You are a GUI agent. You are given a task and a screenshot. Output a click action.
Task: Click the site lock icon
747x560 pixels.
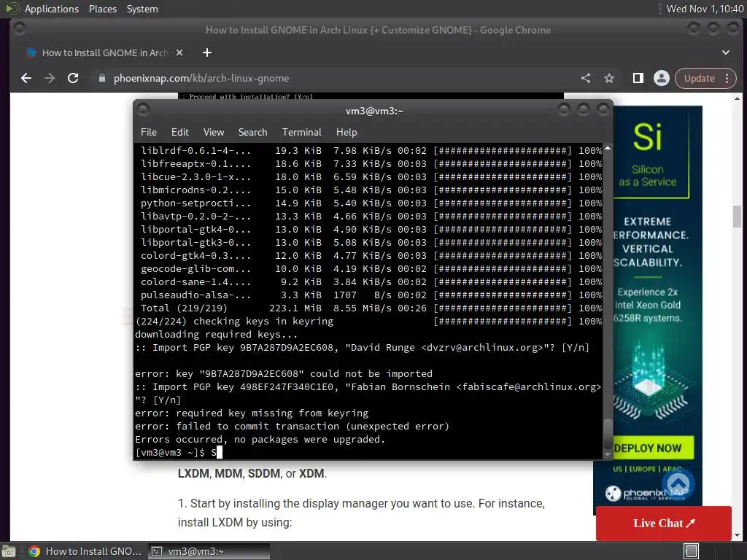pyautogui.click(x=101, y=78)
